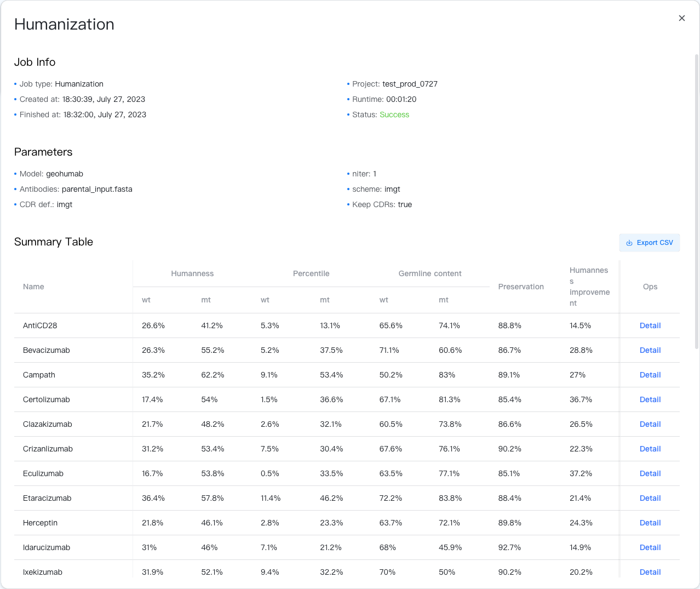This screenshot has height=589, width=700.
Task: Open Detail for Bevacizumab
Action: (x=650, y=350)
